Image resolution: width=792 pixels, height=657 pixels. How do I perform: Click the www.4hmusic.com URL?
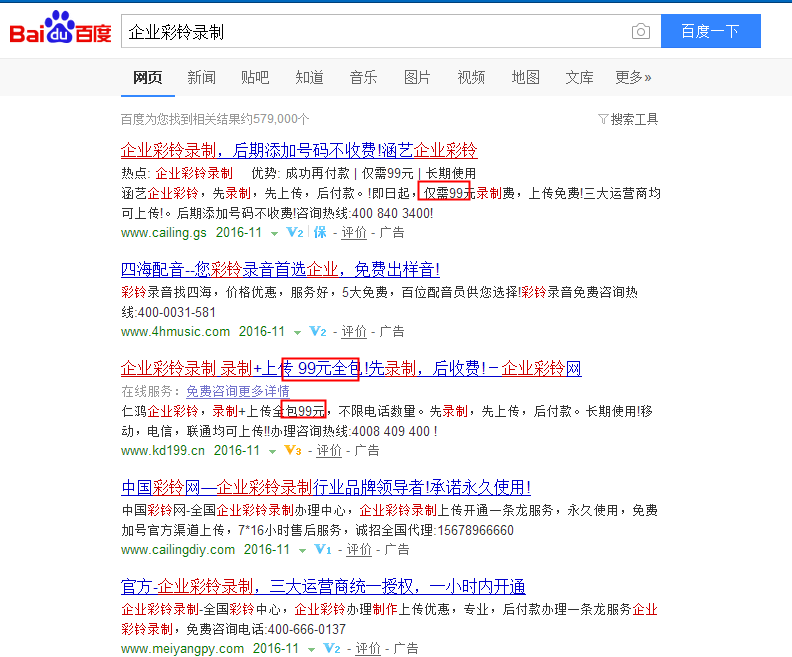click(175, 332)
